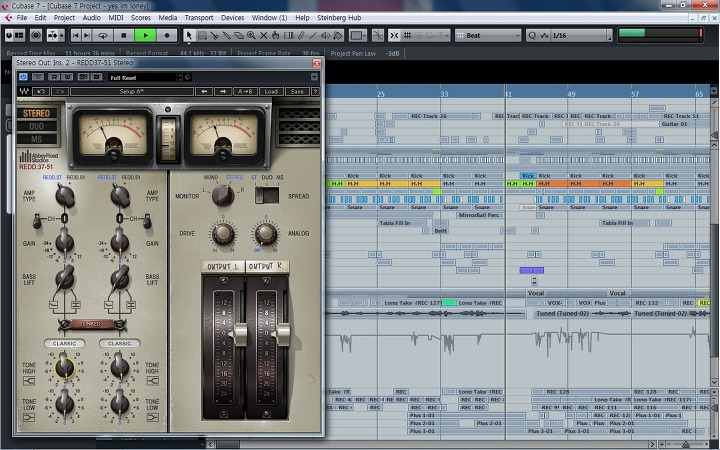Click the Save button in Waves bar
This screenshot has width=720, height=450.
pos(297,91)
